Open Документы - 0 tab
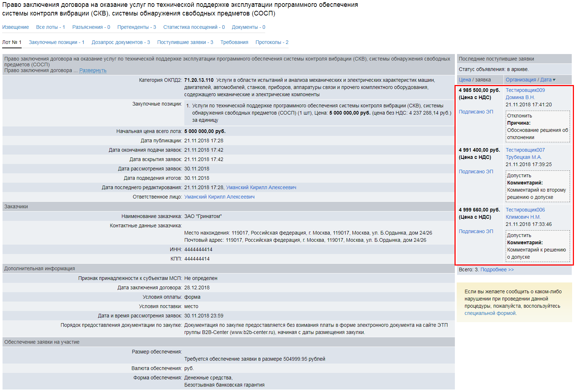 248,27
